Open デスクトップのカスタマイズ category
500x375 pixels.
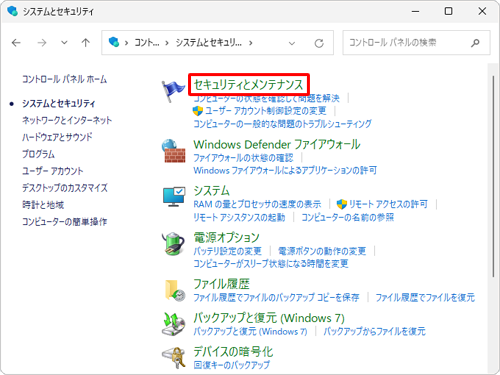point(65,188)
